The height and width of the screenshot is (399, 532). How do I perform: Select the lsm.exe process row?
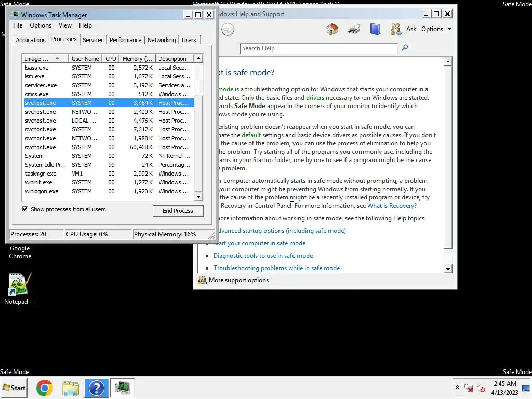pyautogui.click(x=109, y=77)
